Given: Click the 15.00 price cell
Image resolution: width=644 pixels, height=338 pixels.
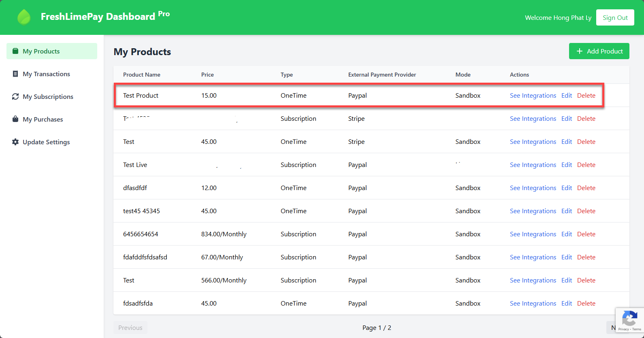Looking at the screenshot, I should coord(209,95).
